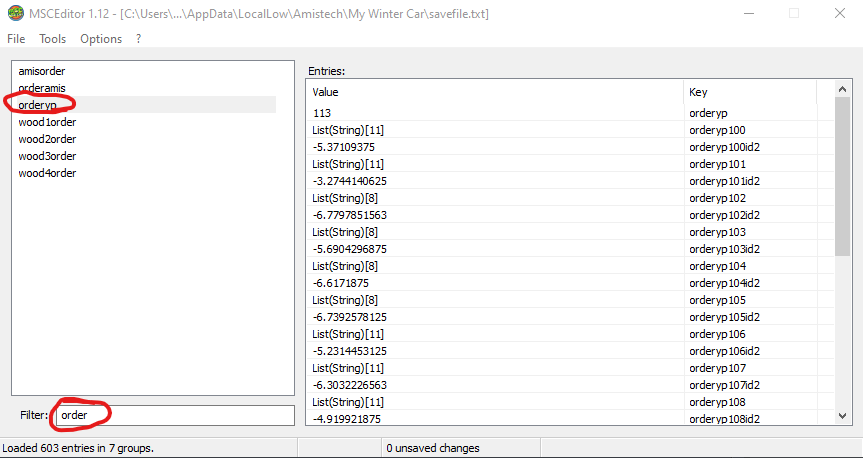Open the ? help menu
The height and width of the screenshot is (458, 863).
click(138, 39)
